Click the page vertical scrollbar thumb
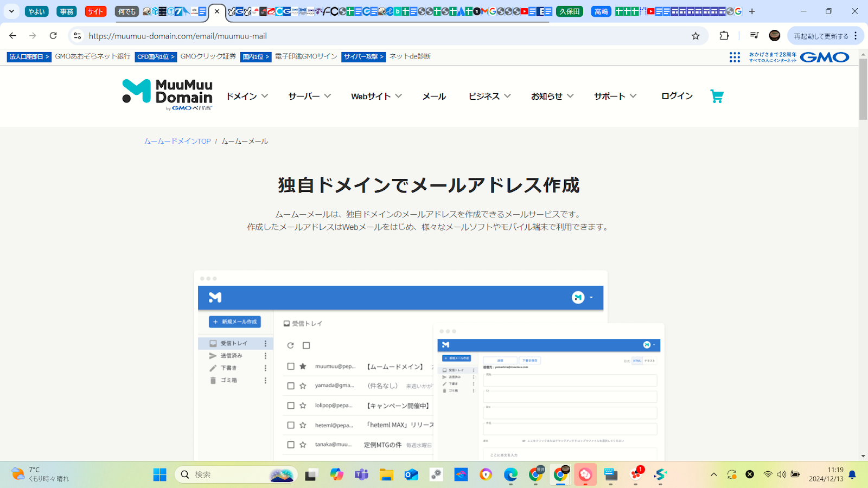The image size is (868, 488). coord(863,89)
